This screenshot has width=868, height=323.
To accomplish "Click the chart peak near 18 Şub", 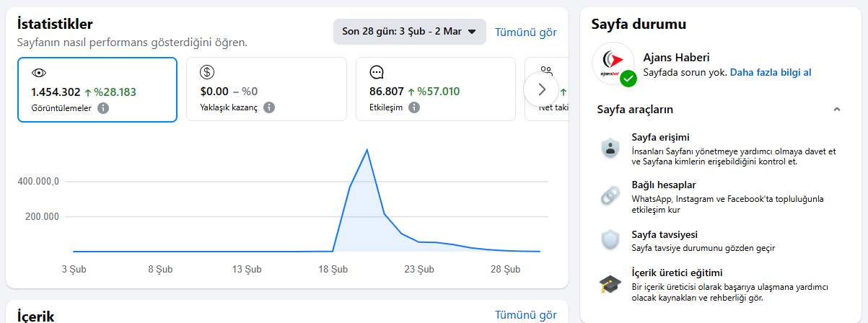I will 367,150.
